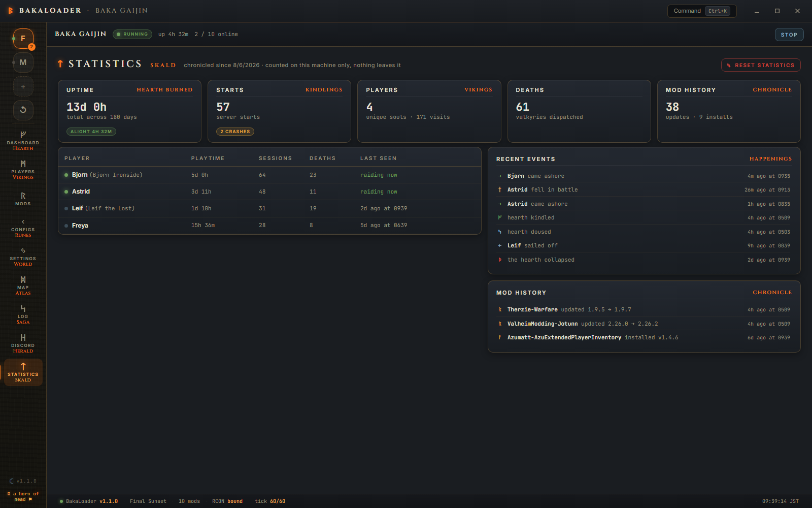Open the Discord Herald page
Viewport: 812px width, 508px height.
click(23, 343)
